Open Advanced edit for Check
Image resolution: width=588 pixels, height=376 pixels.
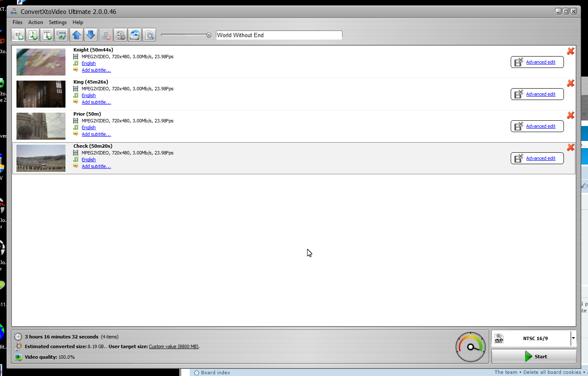[537, 158]
